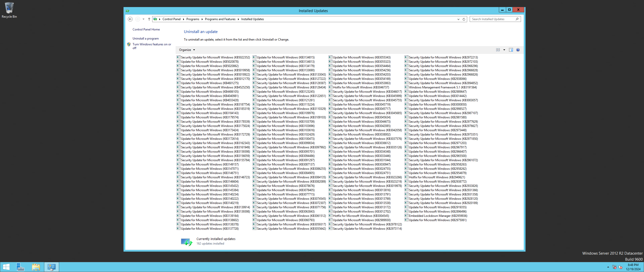Select Security Update KB3055642

click(289, 229)
